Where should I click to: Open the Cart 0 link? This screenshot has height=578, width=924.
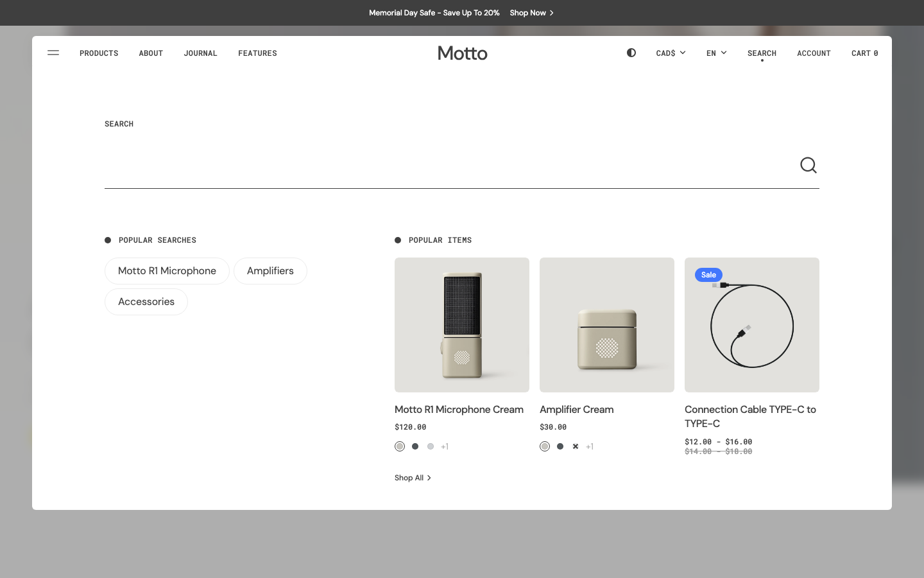(x=864, y=53)
